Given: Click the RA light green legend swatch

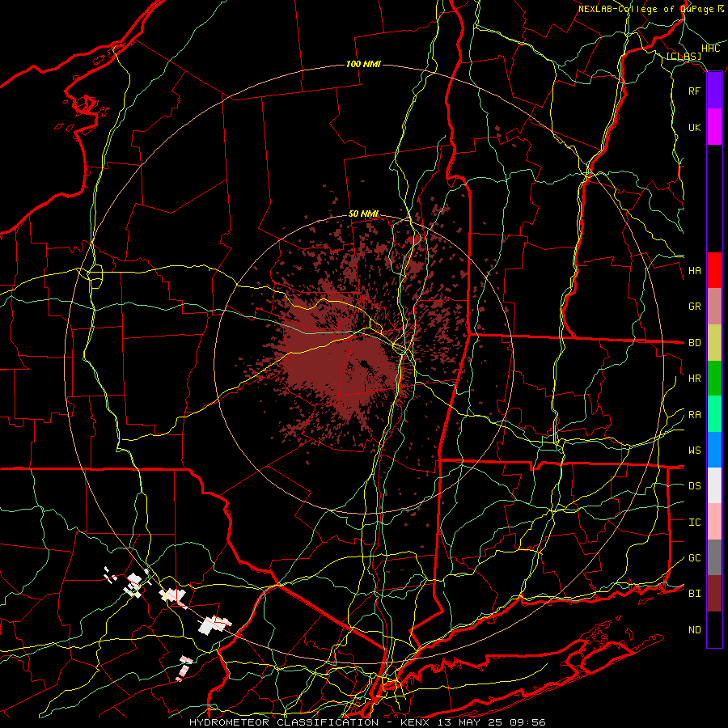Looking at the screenshot, I should tap(714, 414).
